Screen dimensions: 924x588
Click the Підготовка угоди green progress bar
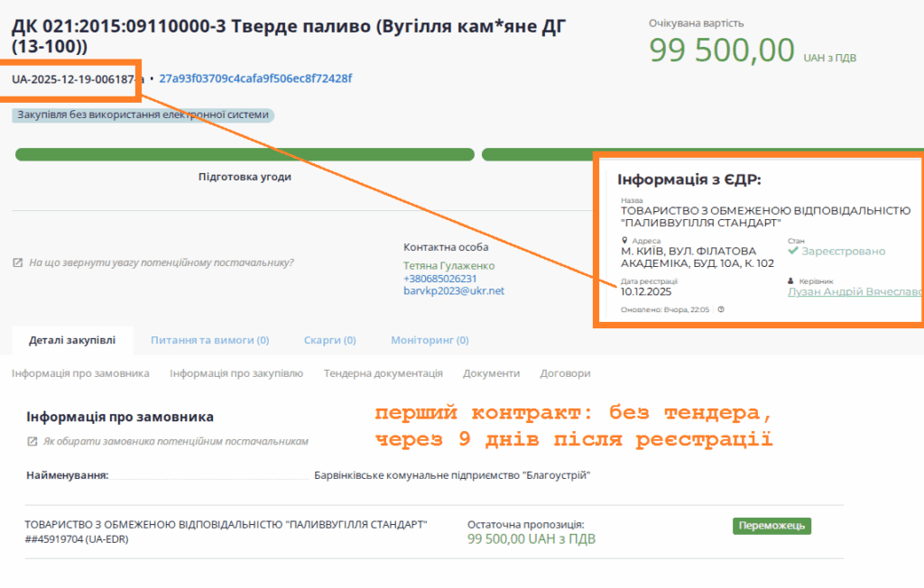point(245,154)
